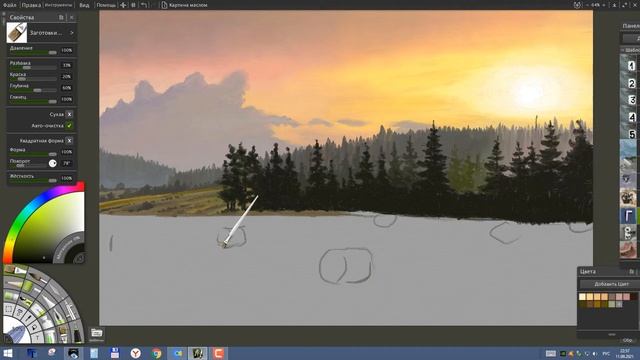Select the text T tool in wheel
Viewport: 640px width, 360px height.
click(37, 337)
